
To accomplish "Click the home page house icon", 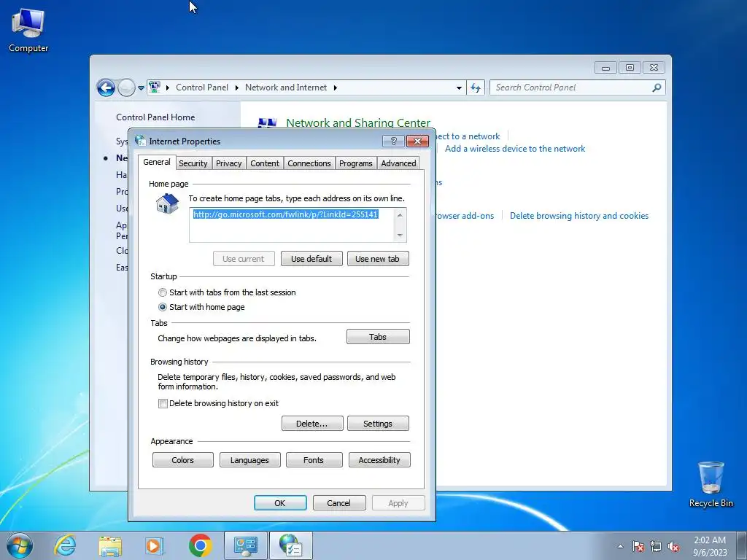I will [167, 204].
